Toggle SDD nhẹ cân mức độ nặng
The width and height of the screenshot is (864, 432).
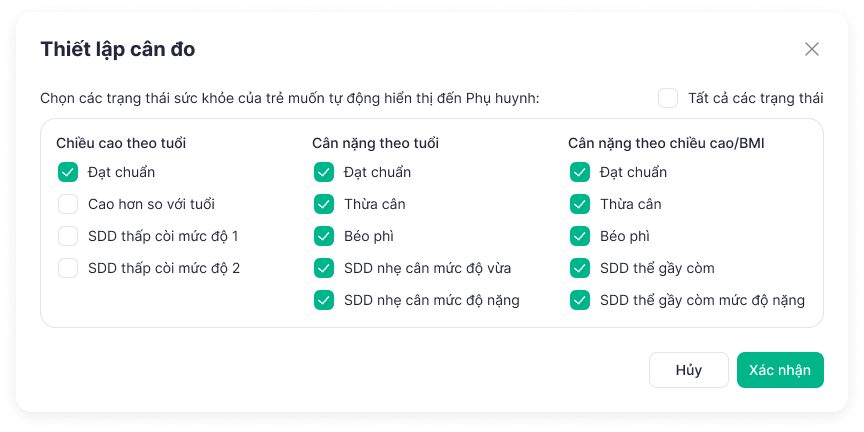click(x=324, y=300)
